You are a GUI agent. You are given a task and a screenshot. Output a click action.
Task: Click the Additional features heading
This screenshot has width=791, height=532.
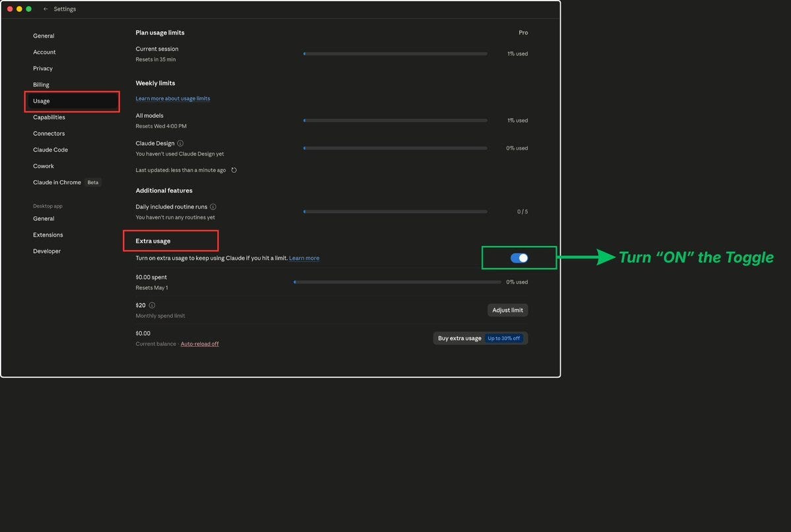coord(164,191)
